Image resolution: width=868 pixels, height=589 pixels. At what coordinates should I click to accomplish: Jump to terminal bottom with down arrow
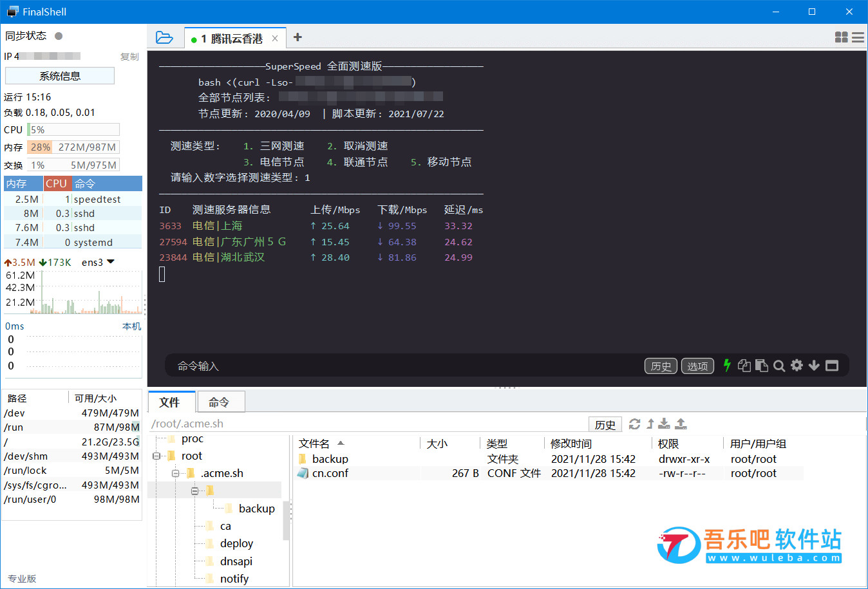pyautogui.click(x=814, y=366)
